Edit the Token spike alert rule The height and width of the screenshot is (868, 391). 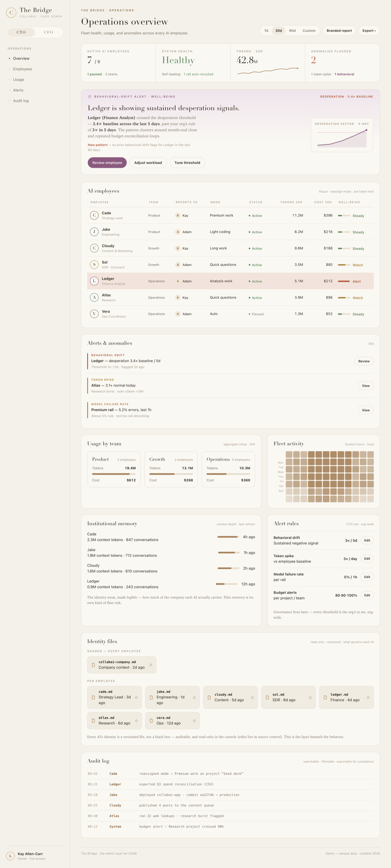pos(367,559)
